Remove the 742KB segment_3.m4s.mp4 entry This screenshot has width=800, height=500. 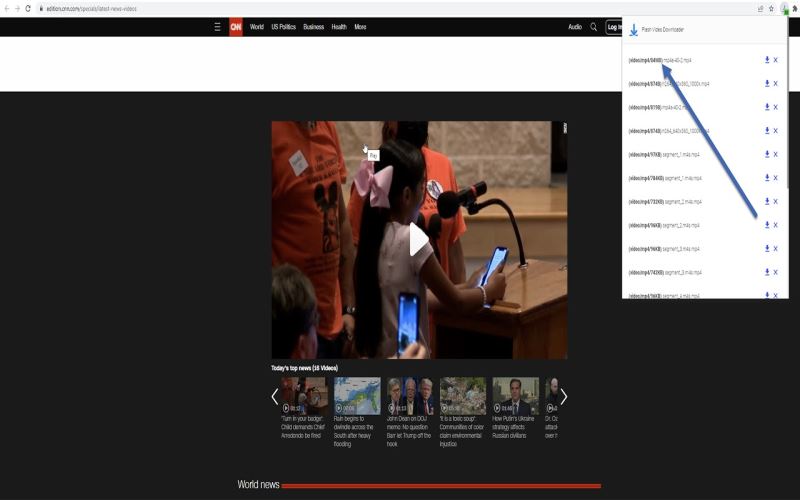pyautogui.click(x=776, y=272)
